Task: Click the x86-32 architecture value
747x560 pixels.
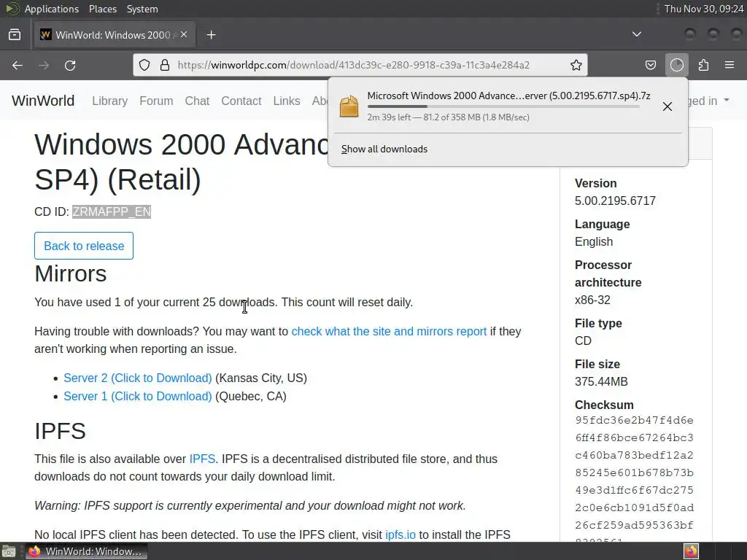Action: click(592, 300)
